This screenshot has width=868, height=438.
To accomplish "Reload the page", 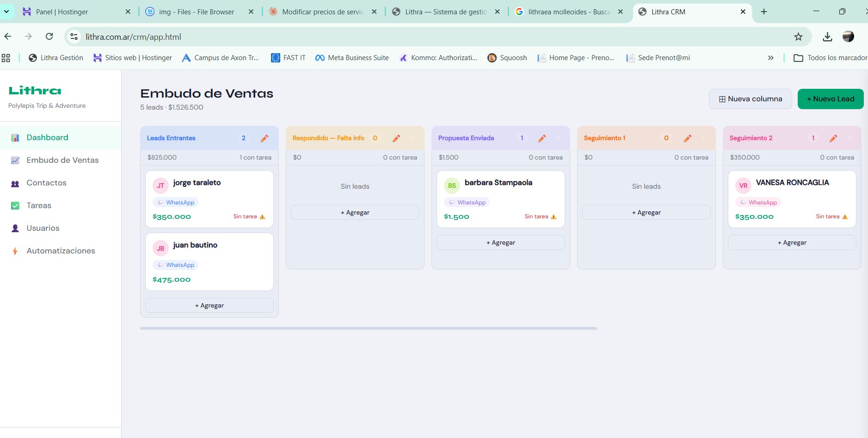I will (49, 37).
